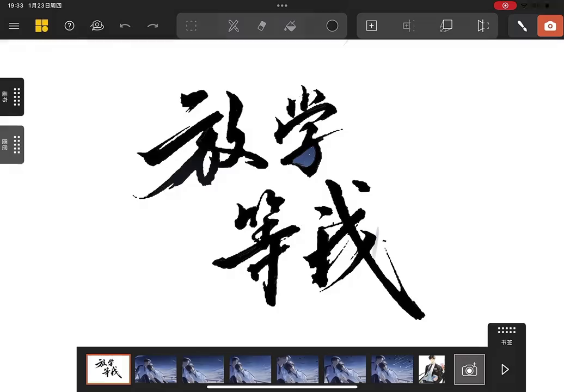Tap the three-dot multitasking indicator
Image resolution: width=564 pixels, height=392 pixels.
pos(282,5)
